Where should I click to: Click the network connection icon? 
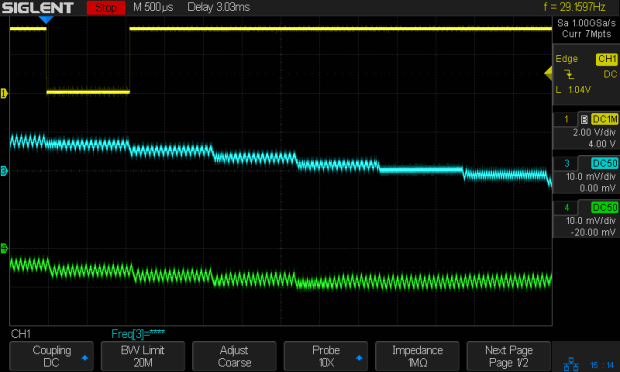571,364
